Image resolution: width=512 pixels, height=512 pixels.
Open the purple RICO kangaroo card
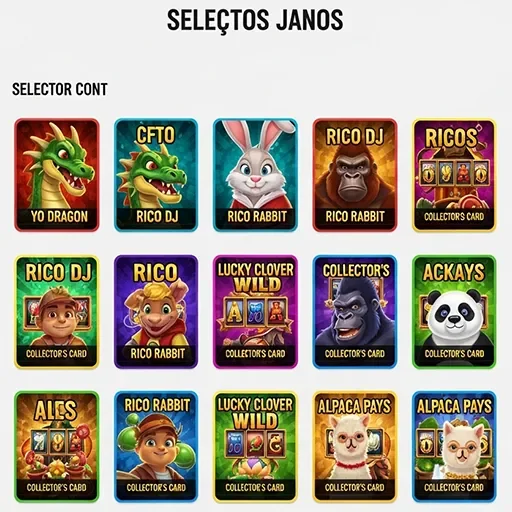tap(156, 312)
